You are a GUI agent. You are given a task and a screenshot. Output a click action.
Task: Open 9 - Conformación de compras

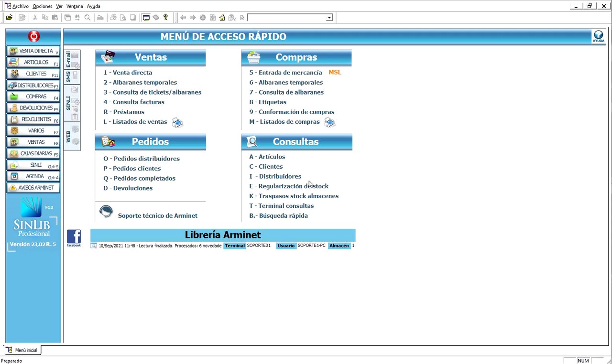(292, 112)
